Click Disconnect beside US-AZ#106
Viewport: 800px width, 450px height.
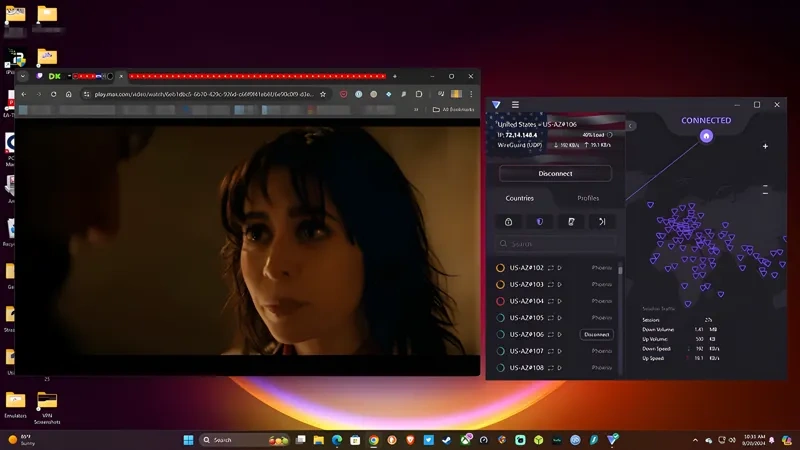(597, 335)
